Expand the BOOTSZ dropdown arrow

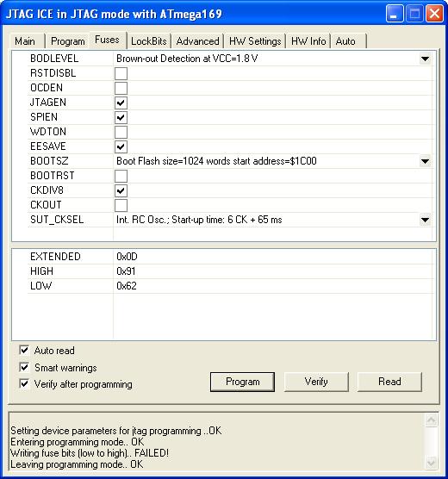click(x=425, y=161)
